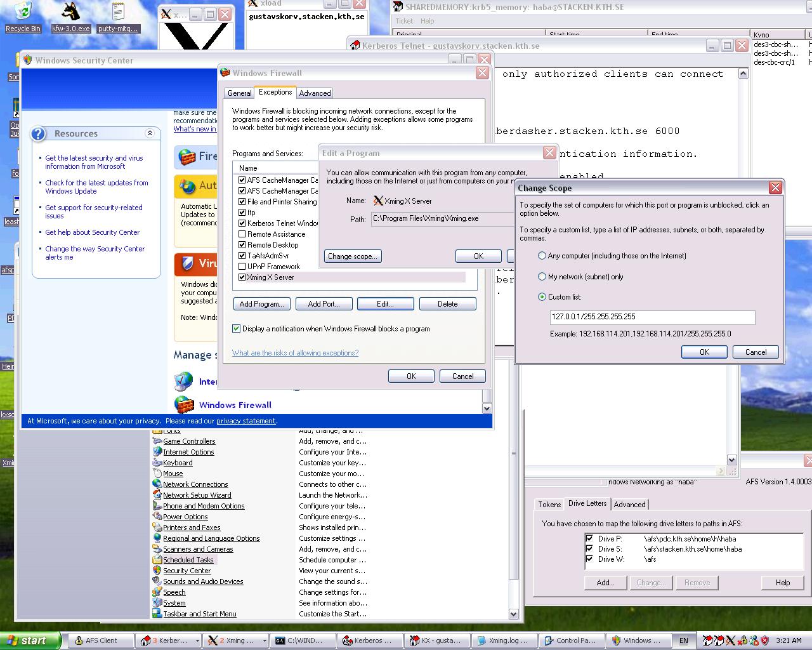The height and width of the screenshot is (650, 812).
Task: Enable Remote Desktop exception checkbox
Action: 242,245
